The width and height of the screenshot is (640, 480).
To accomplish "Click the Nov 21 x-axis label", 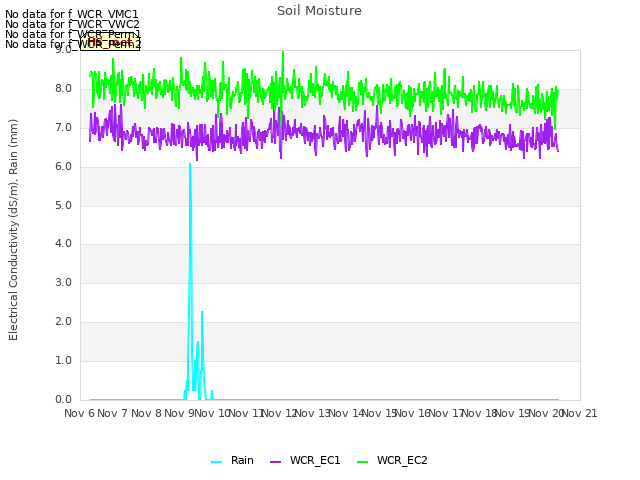I will (x=580, y=413).
